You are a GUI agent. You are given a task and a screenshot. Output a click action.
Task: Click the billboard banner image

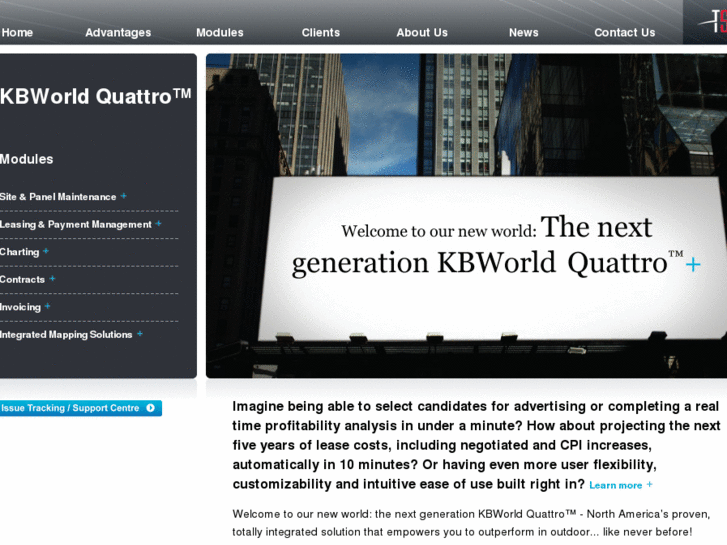coord(466,216)
